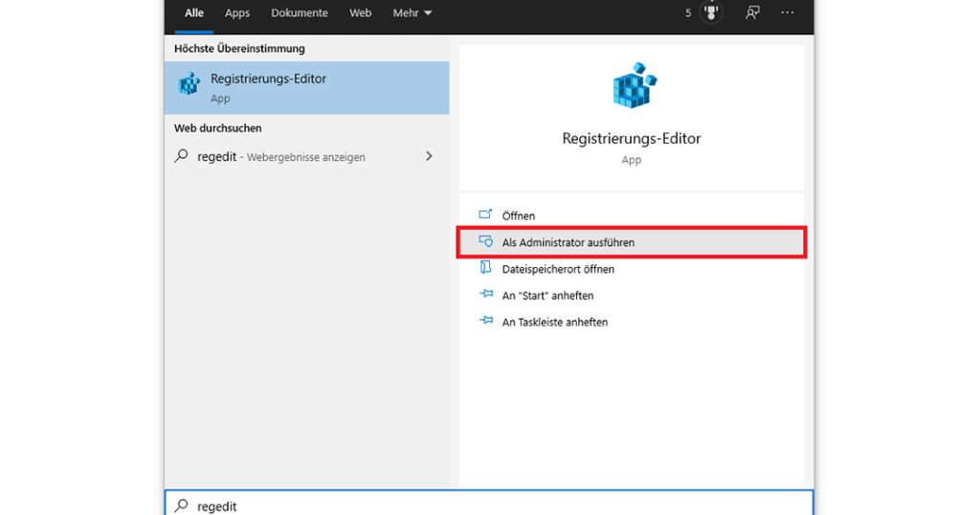Click the Registrierungs-Editor title in preview pane
The image size is (980, 515).
pyautogui.click(x=631, y=139)
